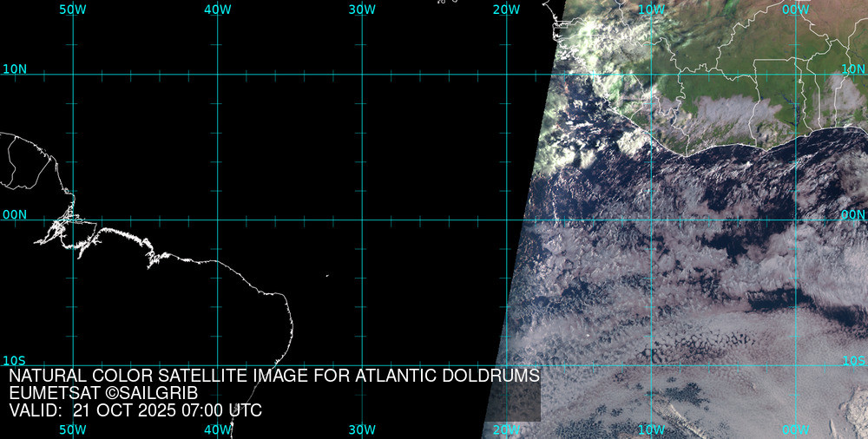This screenshot has width=868, height=439.
Task: Click the intersection of 50W and 10N gridlines
Action: tap(73, 75)
